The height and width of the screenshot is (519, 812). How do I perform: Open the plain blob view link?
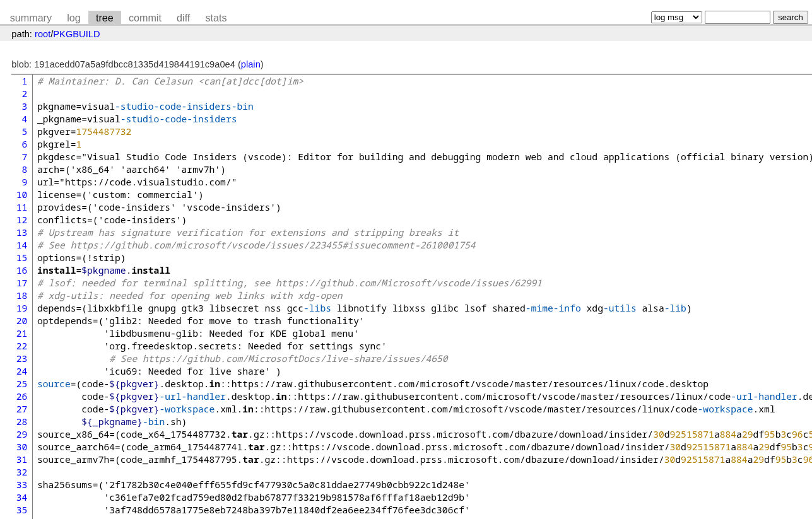tap(250, 64)
